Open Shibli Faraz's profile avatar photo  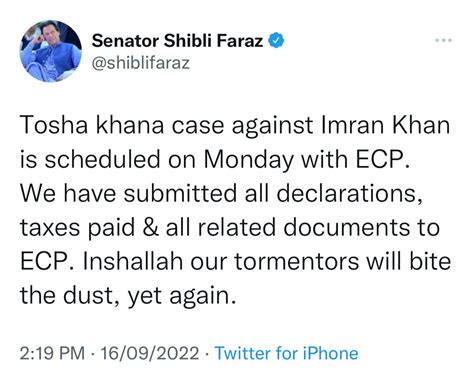[51, 51]
